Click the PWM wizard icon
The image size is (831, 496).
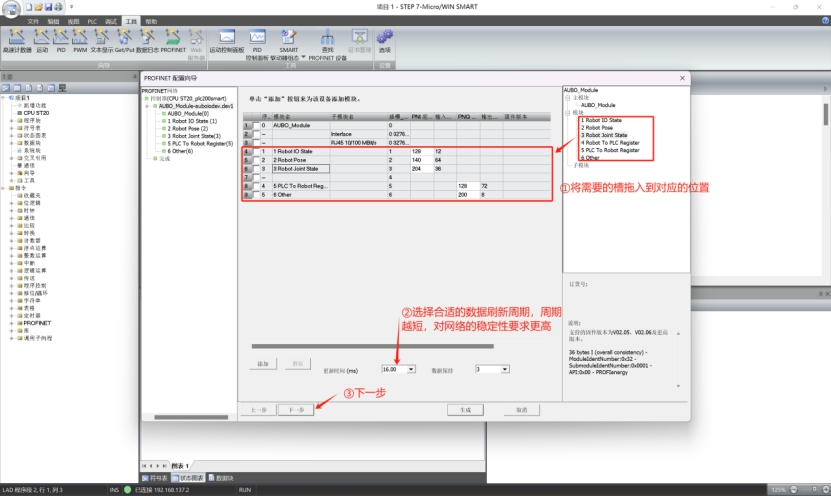(x=80, y=37)
